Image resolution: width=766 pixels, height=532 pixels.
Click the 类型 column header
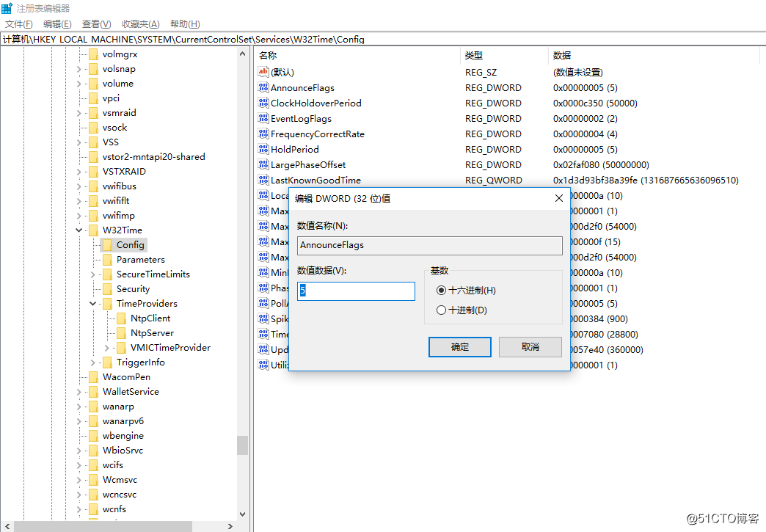pos(504,56)
